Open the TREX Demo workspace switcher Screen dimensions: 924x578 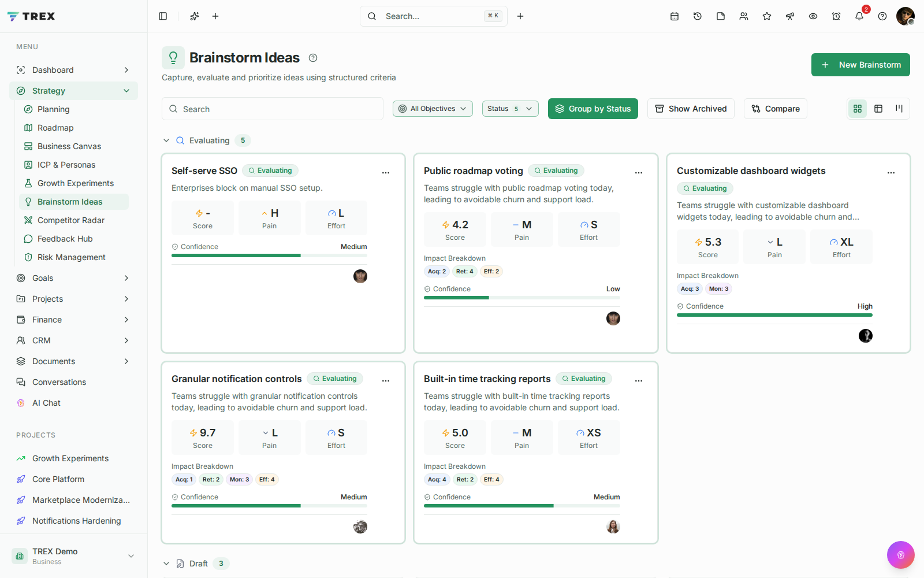[x=74, y=556]
